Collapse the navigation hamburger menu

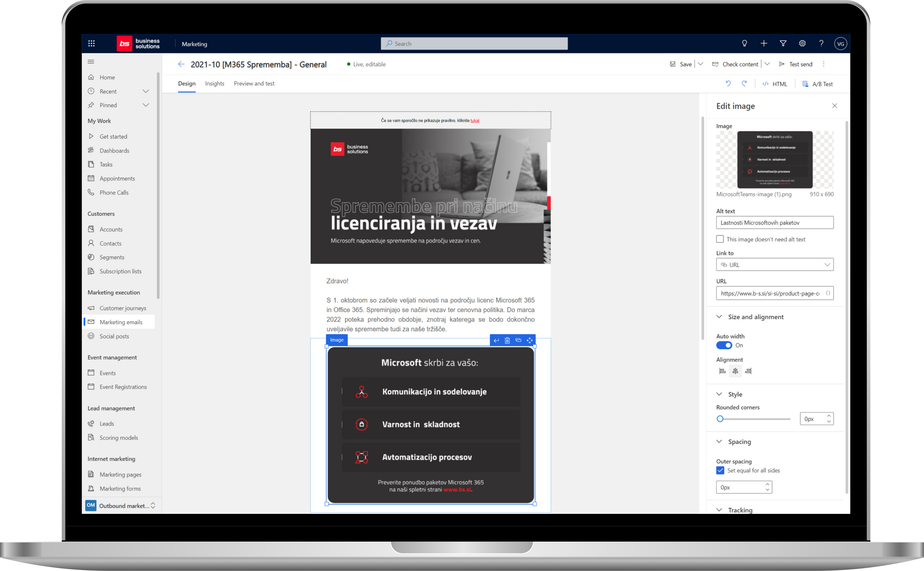coord(91,61)
